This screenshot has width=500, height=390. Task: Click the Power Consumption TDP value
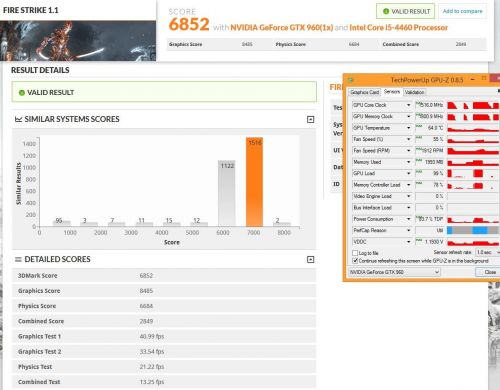(x=430, y=219)
